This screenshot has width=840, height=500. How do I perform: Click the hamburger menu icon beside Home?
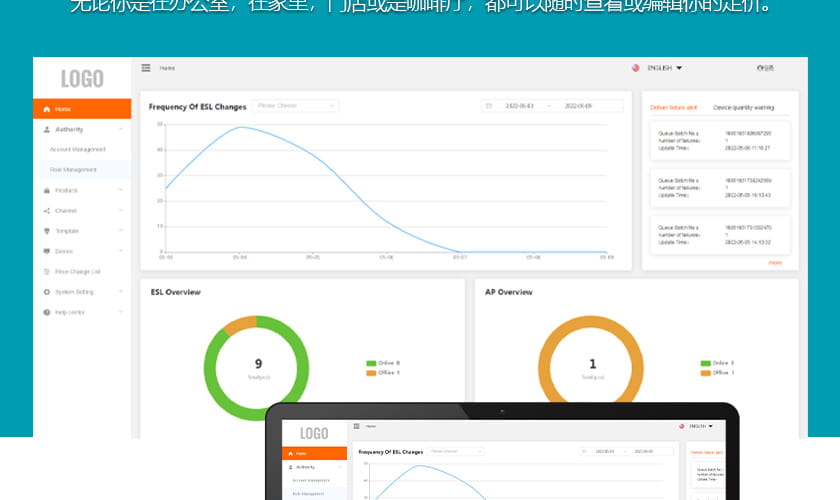(x=146, y=68)
